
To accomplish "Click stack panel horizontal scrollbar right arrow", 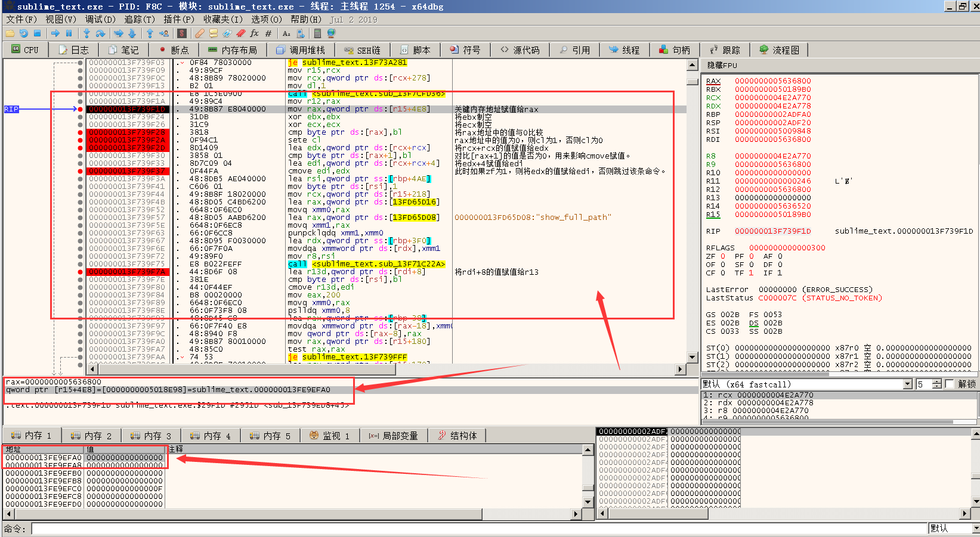I will 965,513.
